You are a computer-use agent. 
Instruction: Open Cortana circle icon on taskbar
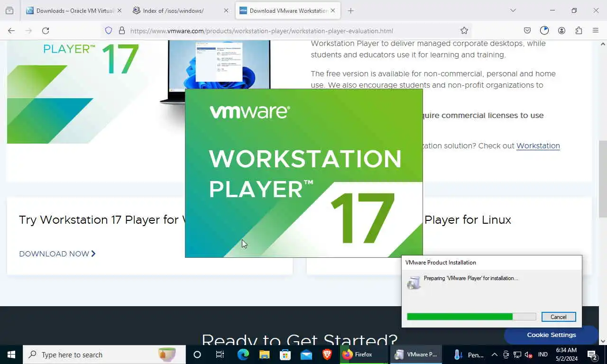[x=197, y=355]
